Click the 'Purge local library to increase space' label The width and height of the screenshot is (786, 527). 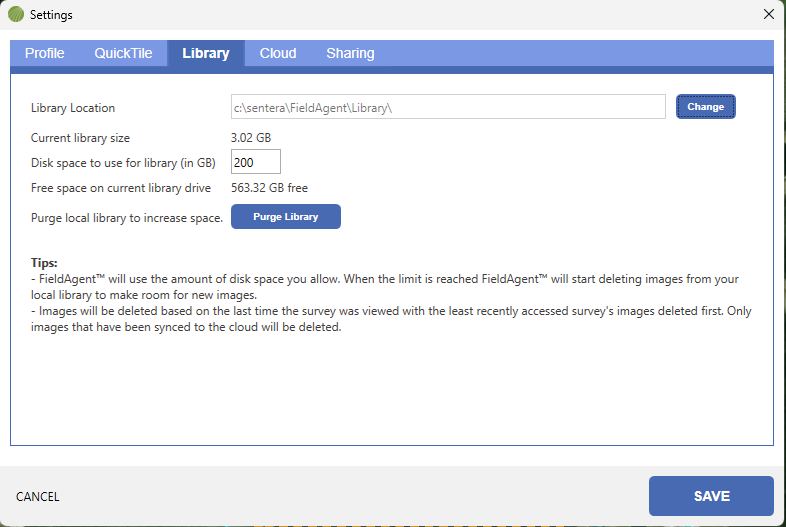tap(127, 217)
